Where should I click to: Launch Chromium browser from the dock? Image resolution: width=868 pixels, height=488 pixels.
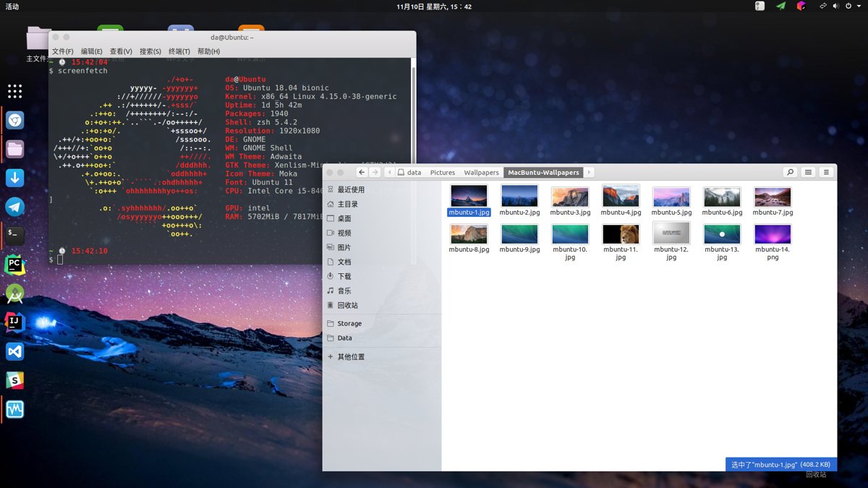click(x=15, y=120)
